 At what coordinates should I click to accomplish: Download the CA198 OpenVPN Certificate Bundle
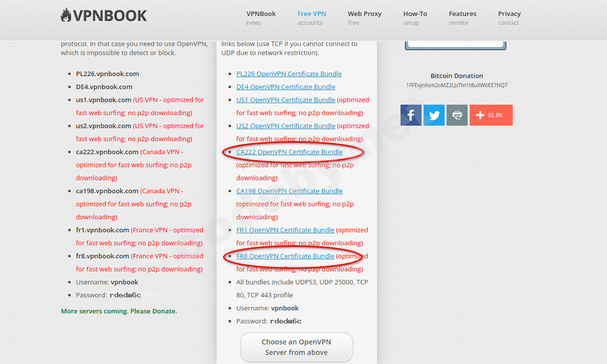pos(289,191)
